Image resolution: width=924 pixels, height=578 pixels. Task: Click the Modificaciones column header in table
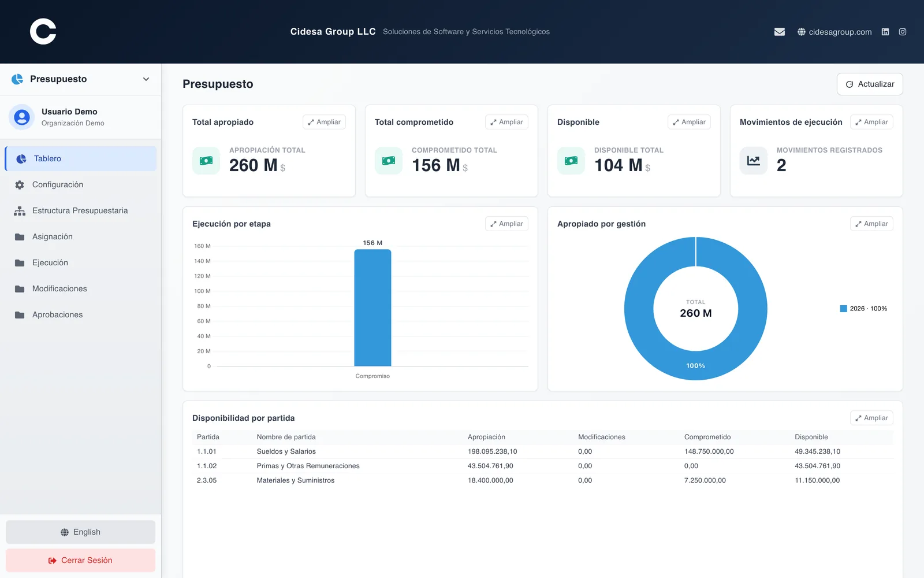tap(602, 437)
